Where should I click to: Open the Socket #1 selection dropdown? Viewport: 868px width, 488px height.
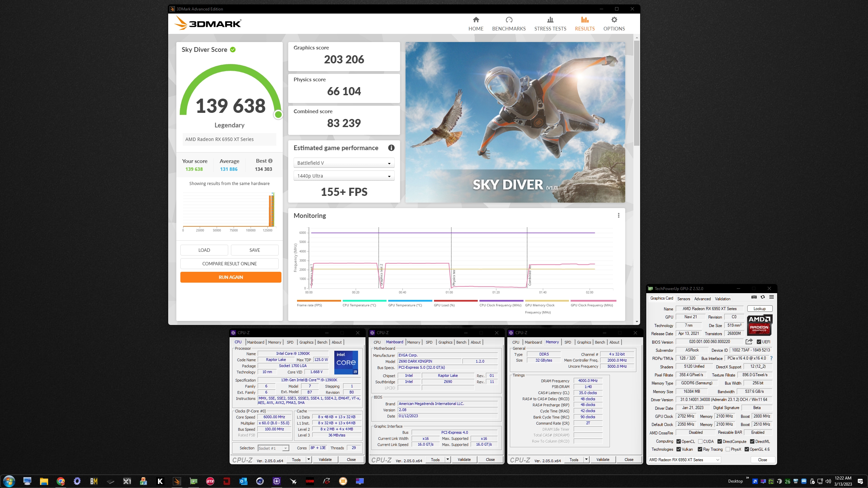click(273, 448)
